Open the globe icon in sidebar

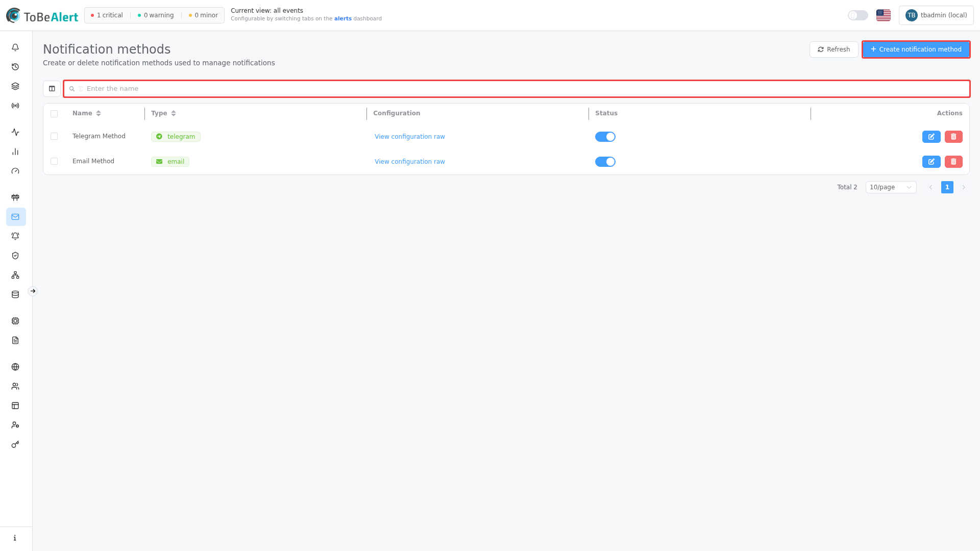pyautogui.click(x=15, y=367)
